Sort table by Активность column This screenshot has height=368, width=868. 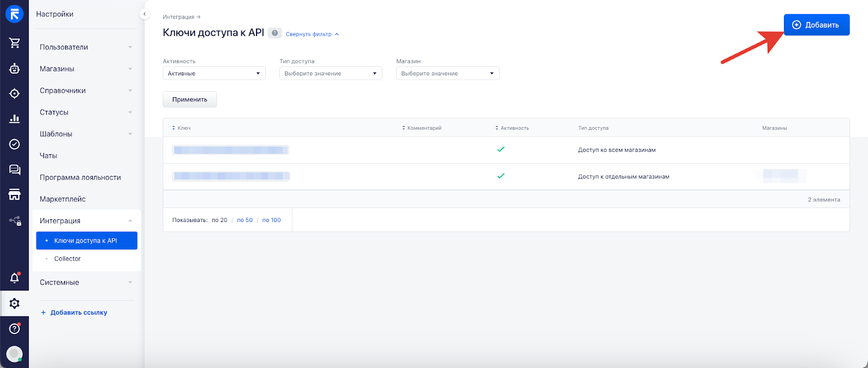coord(512,128)
